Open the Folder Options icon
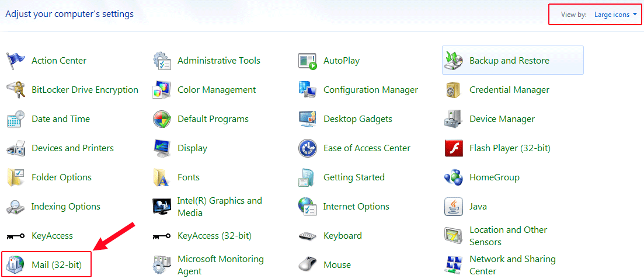644x279 pixels. coord(16,177)
